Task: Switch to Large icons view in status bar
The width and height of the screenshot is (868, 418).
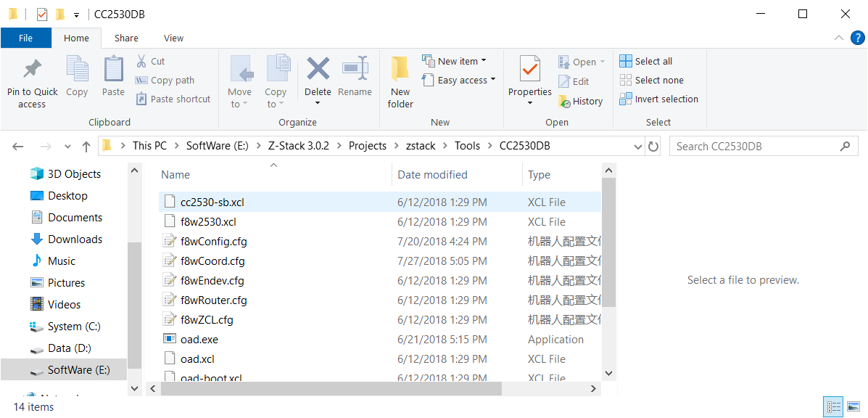Action: (853, 407)
